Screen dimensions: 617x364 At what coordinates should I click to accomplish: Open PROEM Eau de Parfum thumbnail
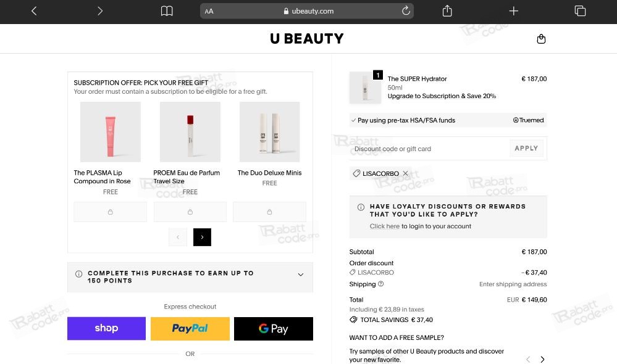[190, 131]
